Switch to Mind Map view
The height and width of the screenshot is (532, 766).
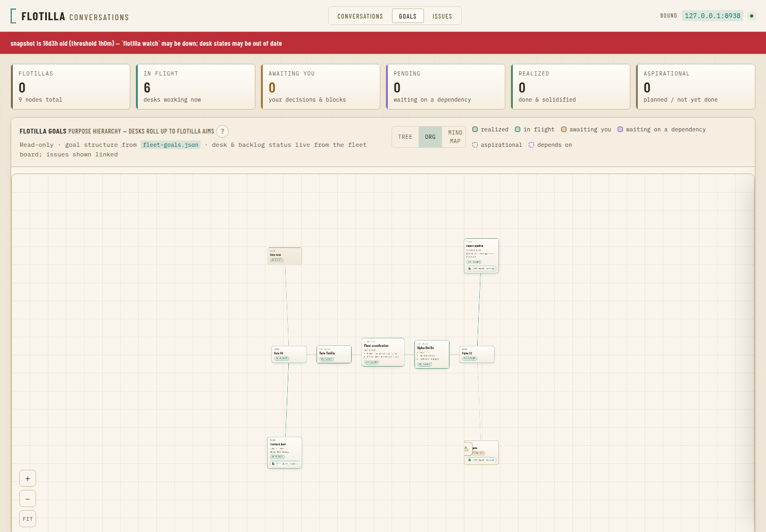455,137
